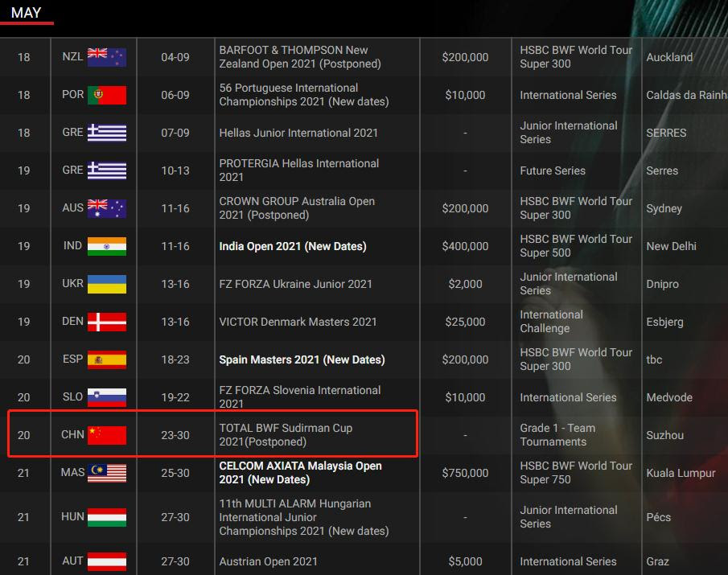Click HSBC BWF World Tour Super 500 category
Screen dimensions: 728x575
click(576, 245)
